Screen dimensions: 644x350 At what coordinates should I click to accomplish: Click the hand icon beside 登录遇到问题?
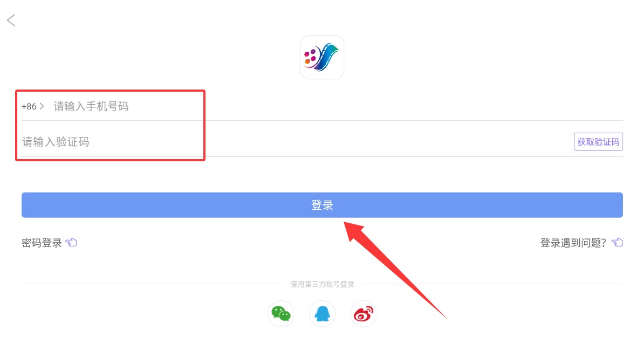point(618,242)
